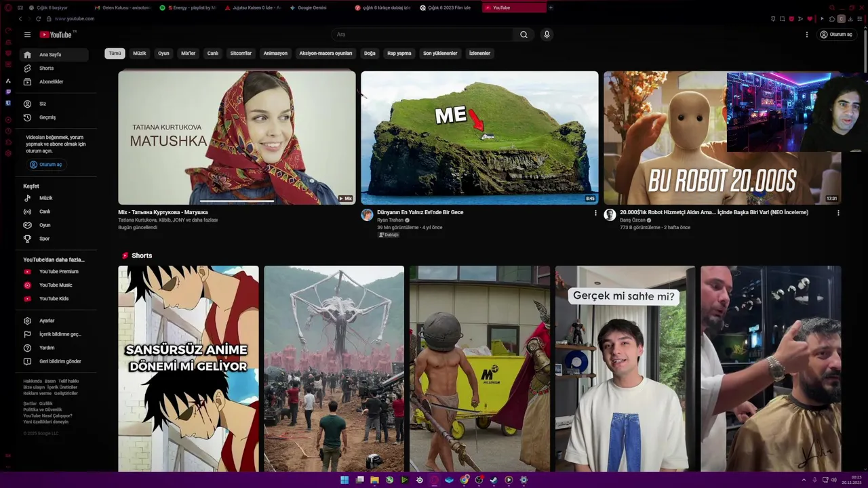Open YouTube settings three-dot menu near sign-in

(807, 35)
